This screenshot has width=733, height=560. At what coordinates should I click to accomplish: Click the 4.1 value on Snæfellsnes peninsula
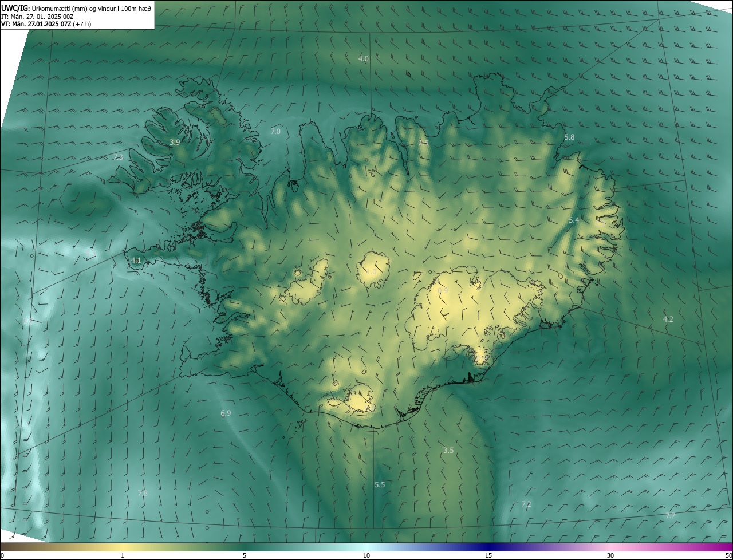click(x=136, y=260)
